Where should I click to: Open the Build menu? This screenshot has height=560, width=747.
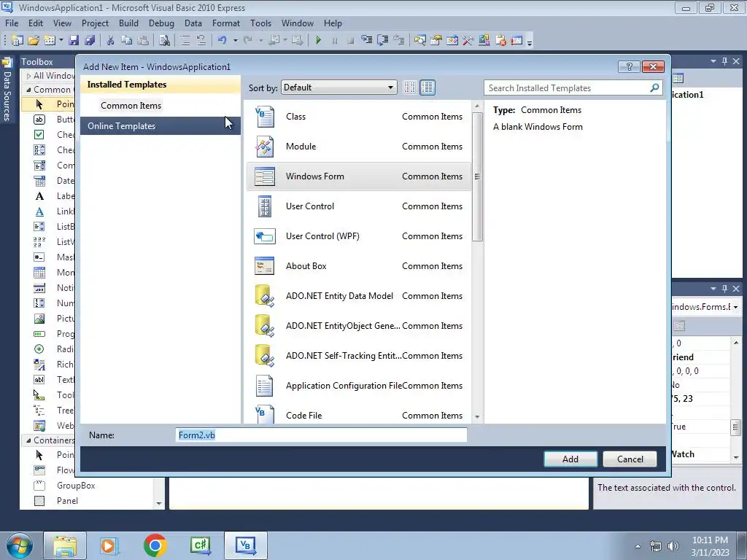point(128,23)
